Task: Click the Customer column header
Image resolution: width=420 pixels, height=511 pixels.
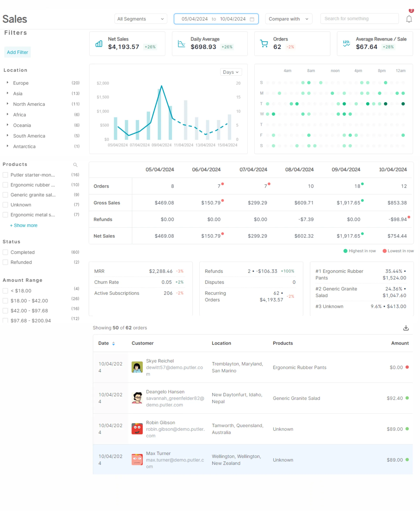Action: coord(143,343)
